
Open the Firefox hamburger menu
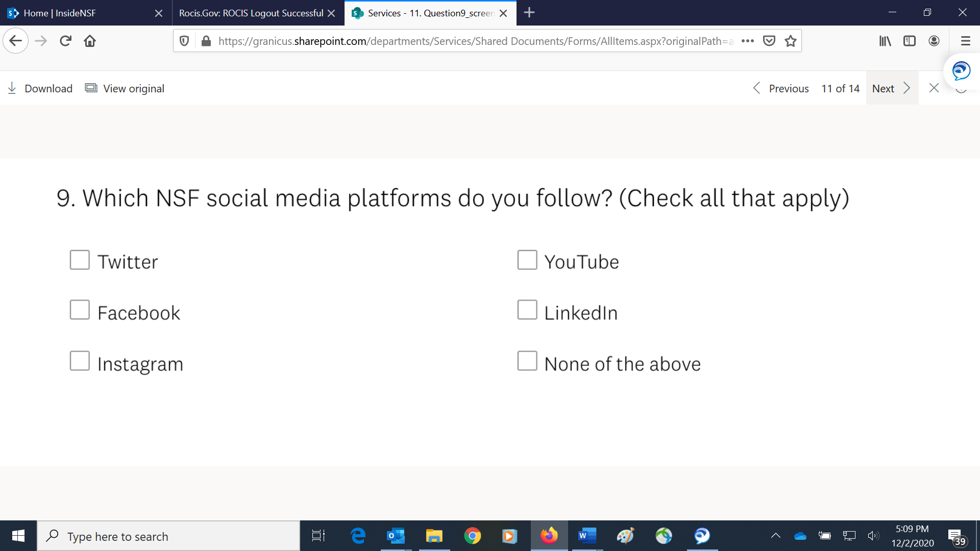[965, 41]
